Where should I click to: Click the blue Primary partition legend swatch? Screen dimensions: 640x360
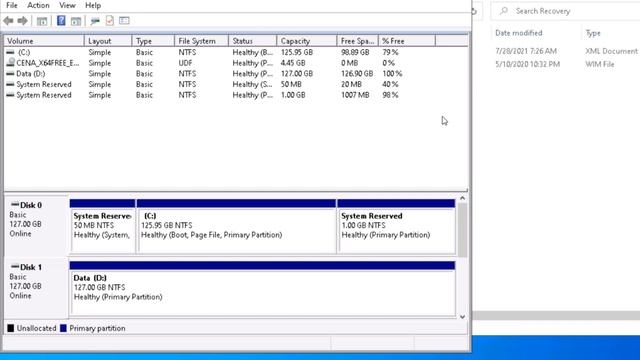pos(63,328)
